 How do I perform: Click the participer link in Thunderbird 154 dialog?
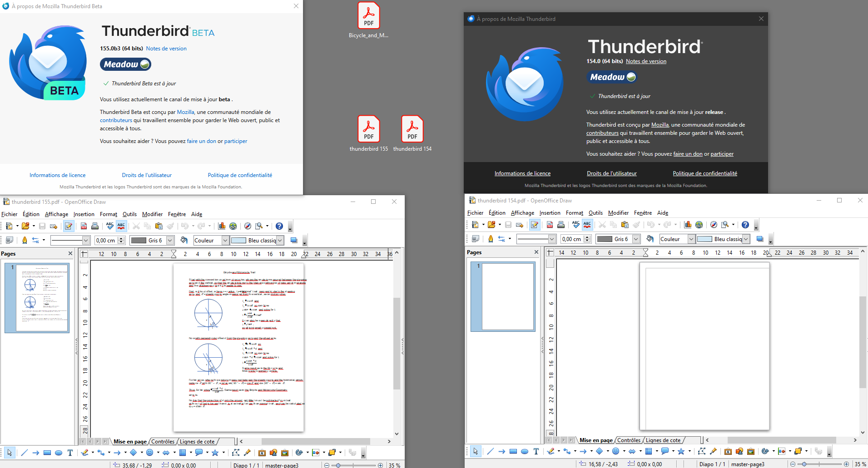point(722,154)
